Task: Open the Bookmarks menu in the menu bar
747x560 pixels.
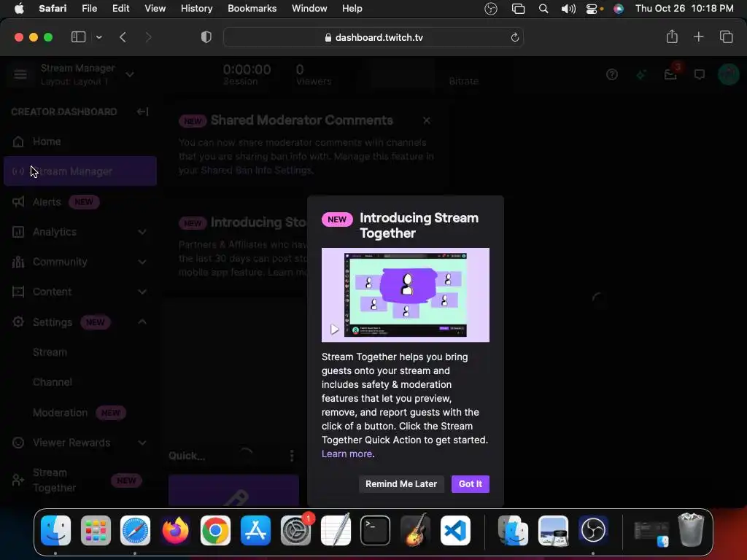Action: coord(252,9)
